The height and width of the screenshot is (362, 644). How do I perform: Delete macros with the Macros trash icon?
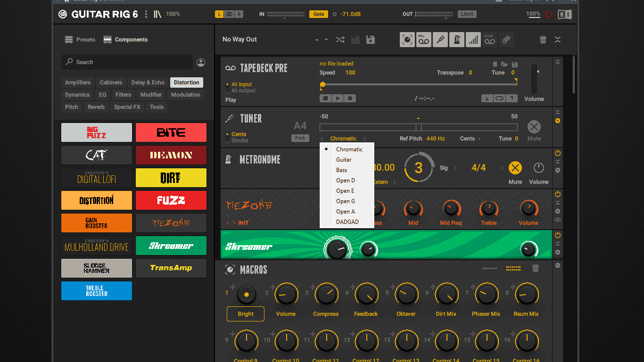[536, 268]
